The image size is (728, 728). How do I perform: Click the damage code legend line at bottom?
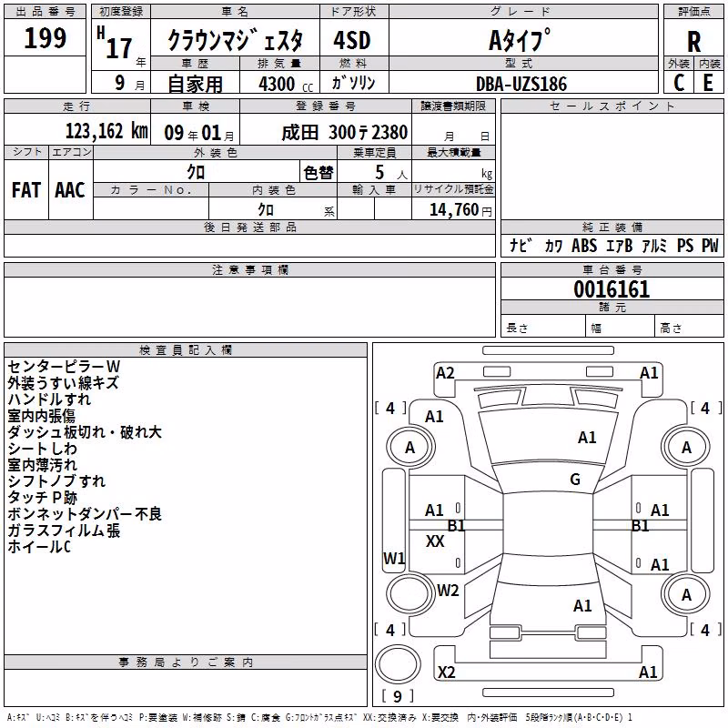(319, 718)
